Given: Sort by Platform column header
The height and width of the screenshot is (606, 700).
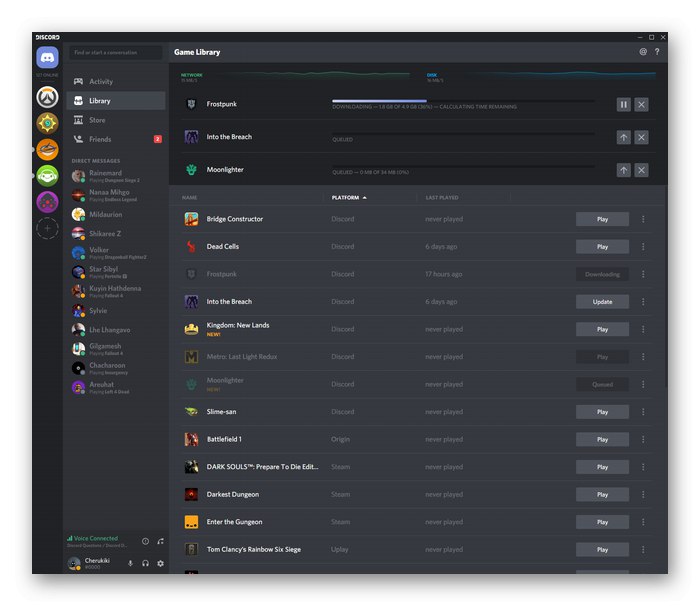Looking at the screenshot, I should pyautogui.click(x=349, y=197).
